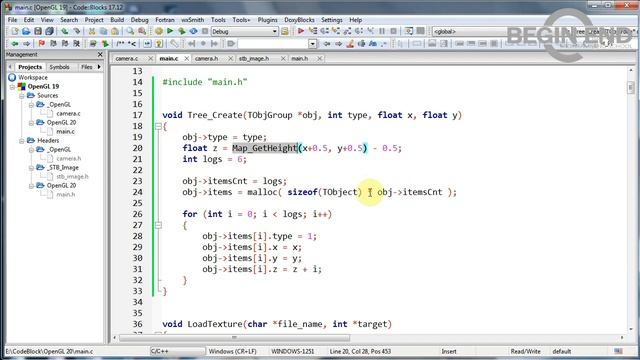Click the Build and run icon
Screen dimensions: 640x360
pos(182,31)
